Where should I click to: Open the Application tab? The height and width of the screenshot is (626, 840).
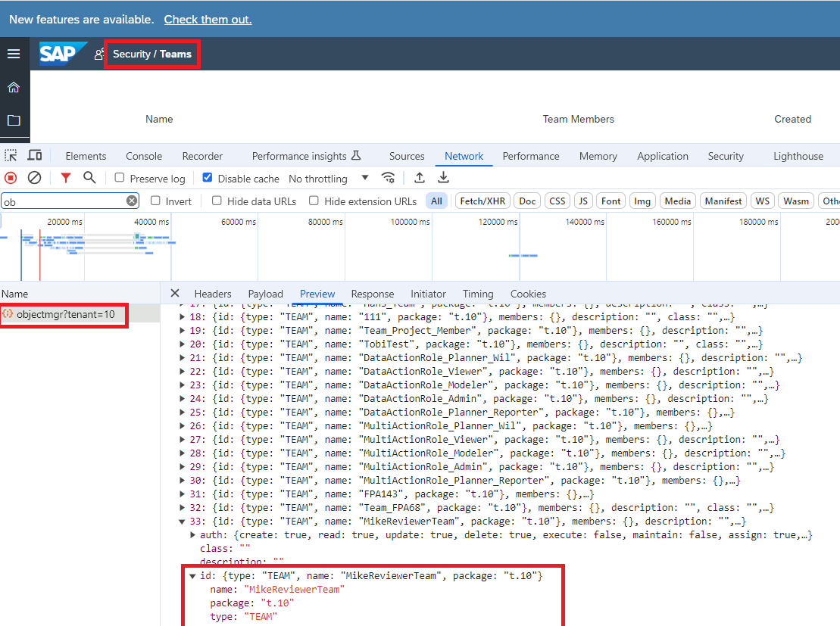click(663, 156)
